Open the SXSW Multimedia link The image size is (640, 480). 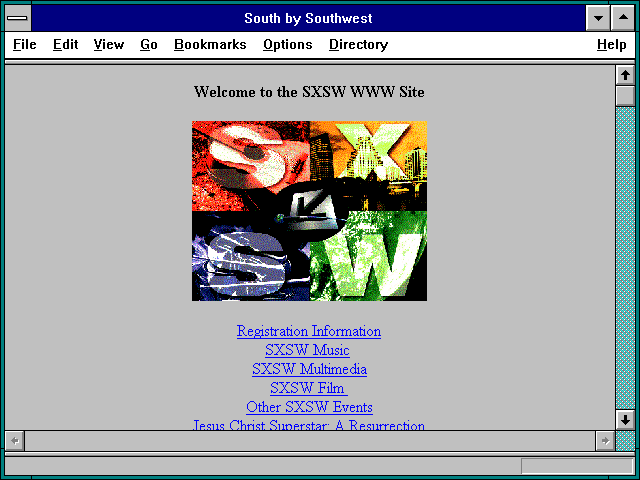309,369
